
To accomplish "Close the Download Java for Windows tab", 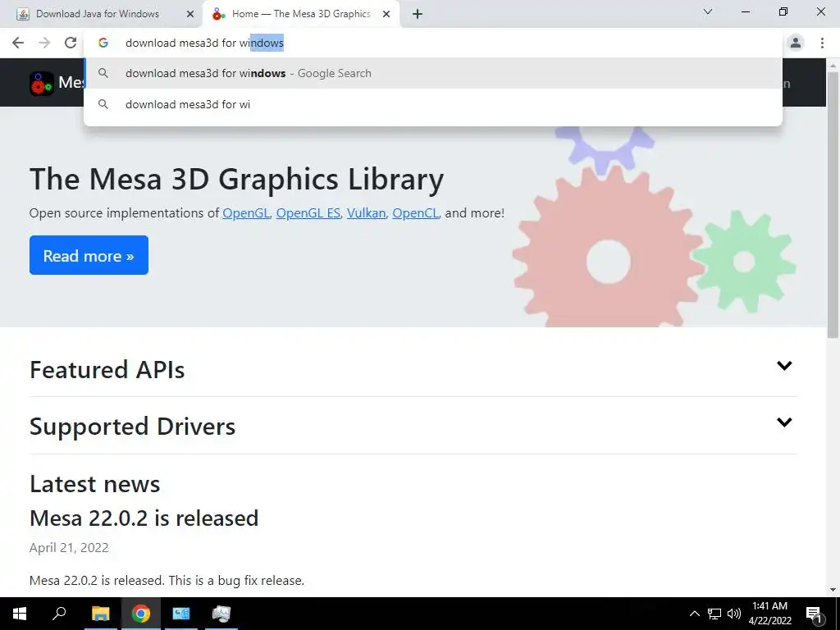I will pyautogui.click(x=190, y=15).
